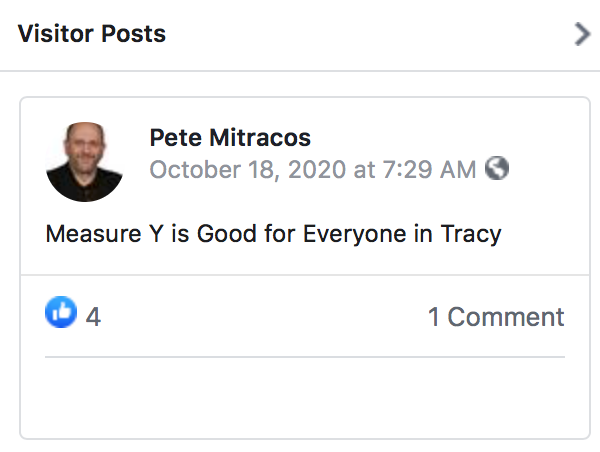This screenshot has height=452, width=600.
Task: Click the blue thumbs-up like icon
Action: pos(61,314)
